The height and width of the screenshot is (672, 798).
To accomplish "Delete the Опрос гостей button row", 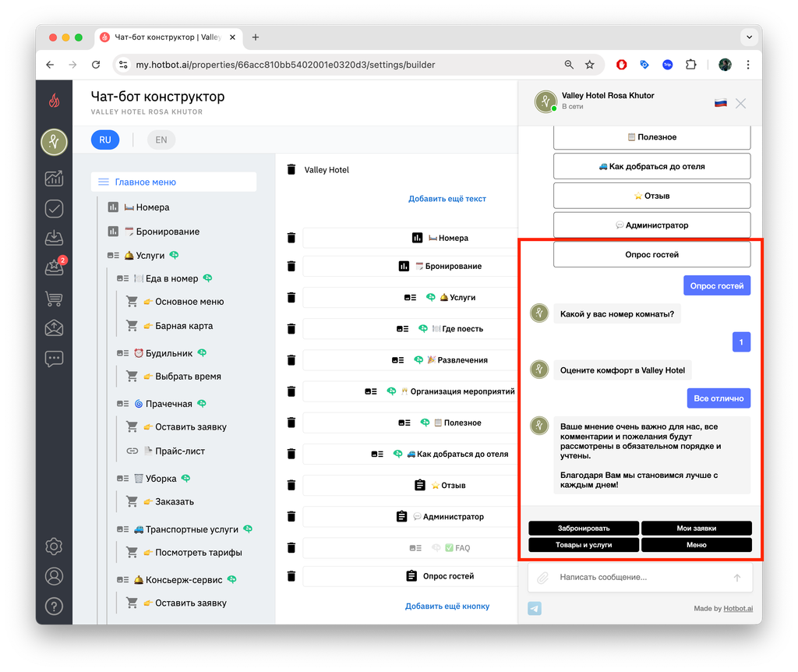I will pyautogui.click(x=291, y=576).
